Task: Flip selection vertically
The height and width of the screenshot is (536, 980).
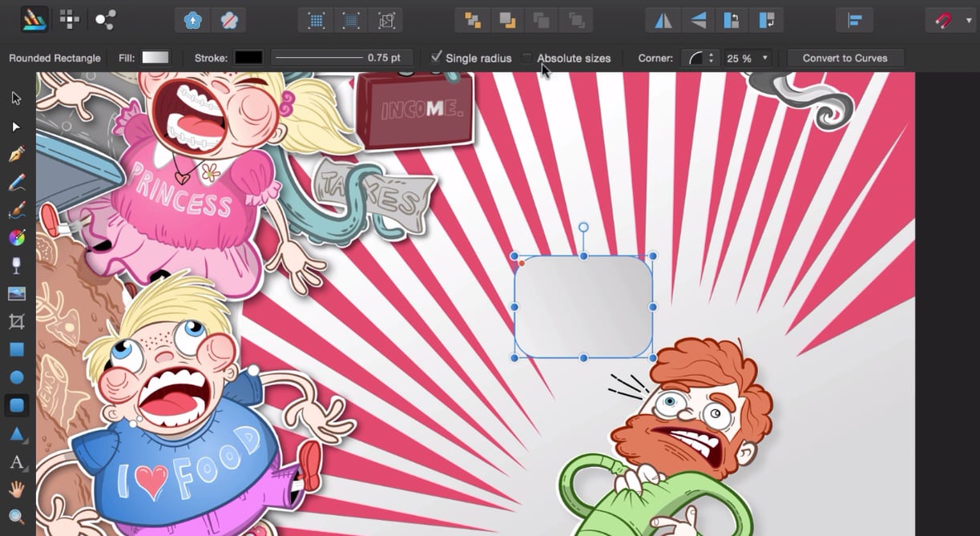Action: [x=698, y=20]
